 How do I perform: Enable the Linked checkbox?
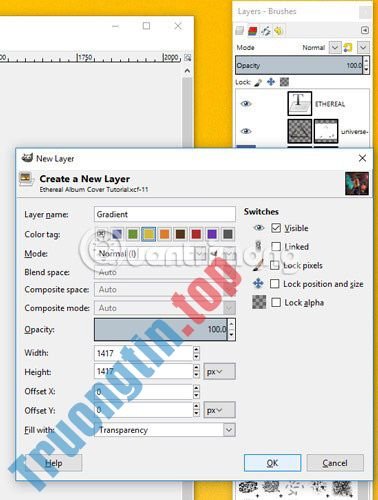click(x=276, y=247)
